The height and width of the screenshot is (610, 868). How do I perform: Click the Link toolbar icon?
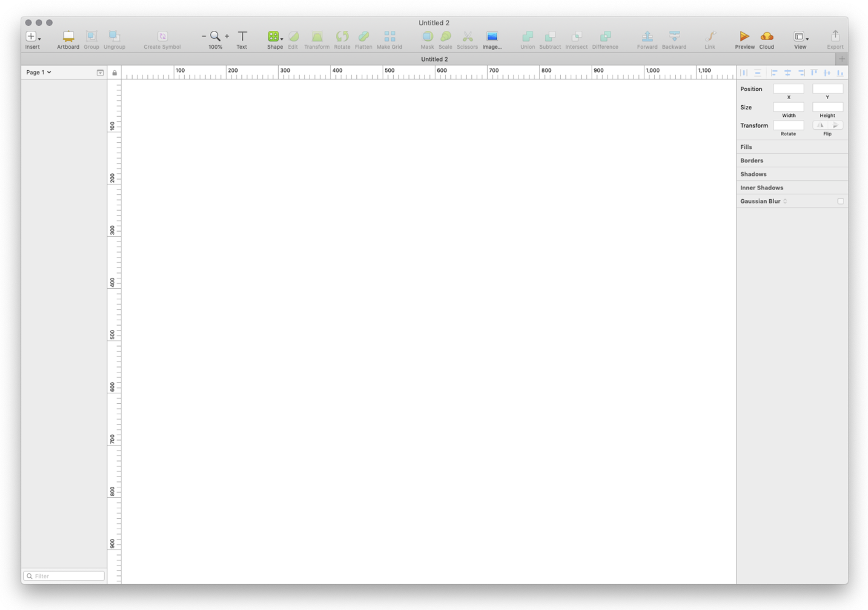[x=710, y=36]
